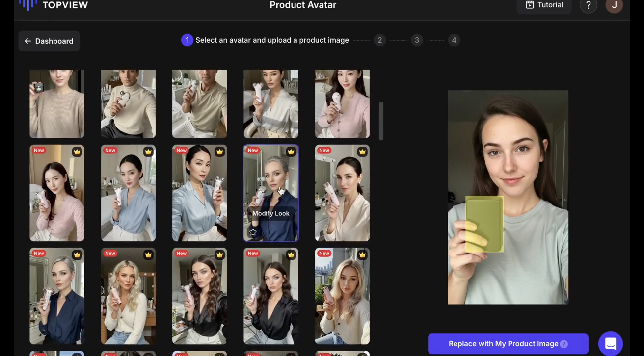Select the woman in white blouse top-row avatar

271,103
